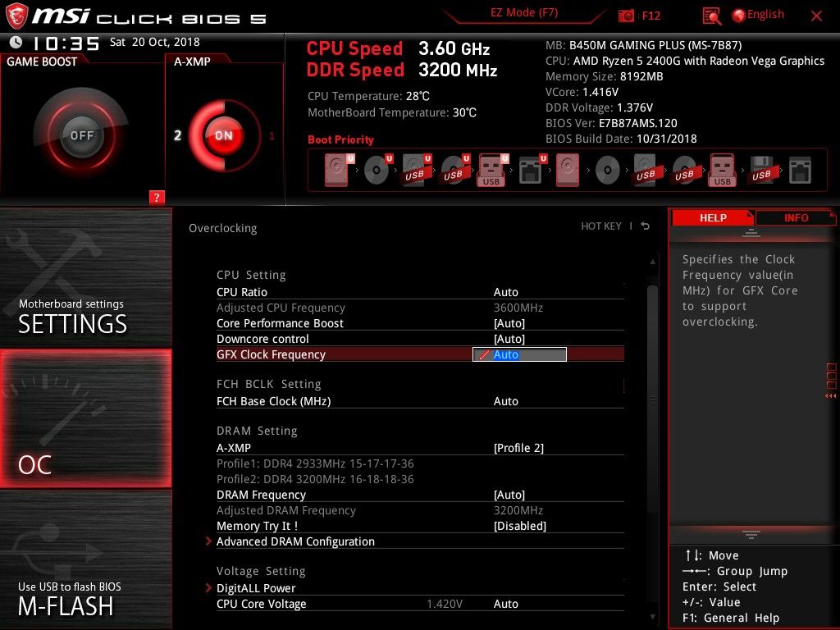Click the FCH Base Clock (MHz) Auto value
The width and height of the screenshot is (840, 630).
pos(505,401)
